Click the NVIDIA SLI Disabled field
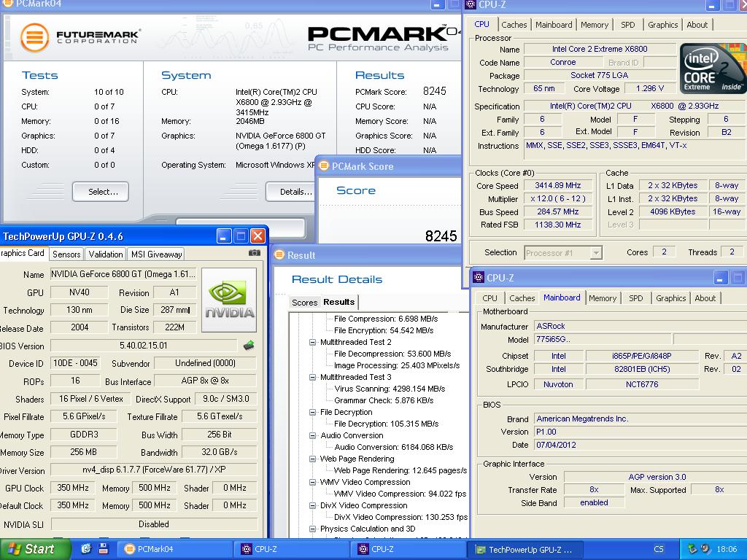The width and height of the screenshot is (747, 560). coord(153,524)
